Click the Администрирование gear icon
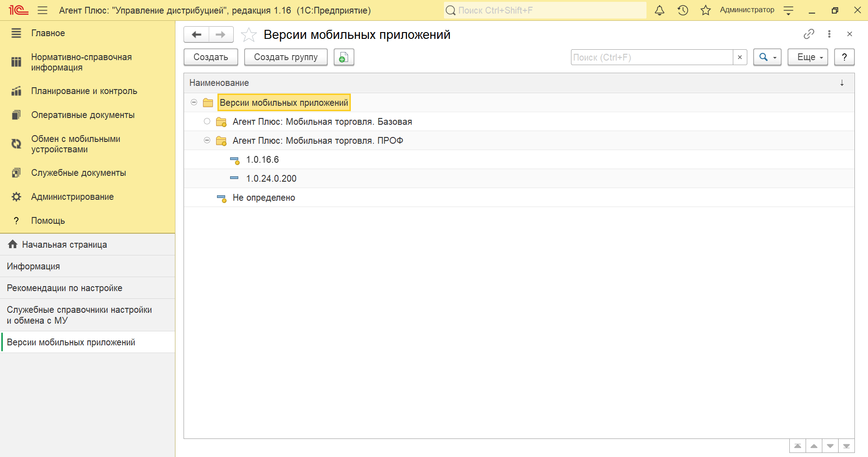 pos(16,197)
